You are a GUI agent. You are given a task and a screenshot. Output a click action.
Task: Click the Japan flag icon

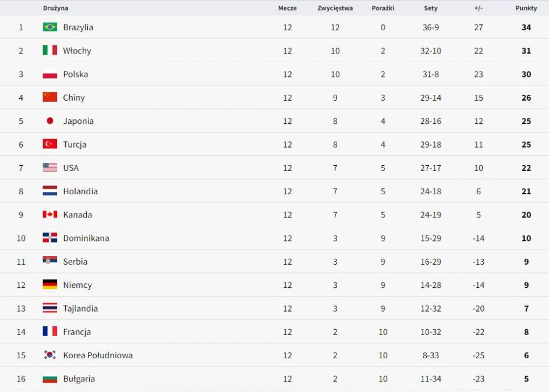[49, 121]
